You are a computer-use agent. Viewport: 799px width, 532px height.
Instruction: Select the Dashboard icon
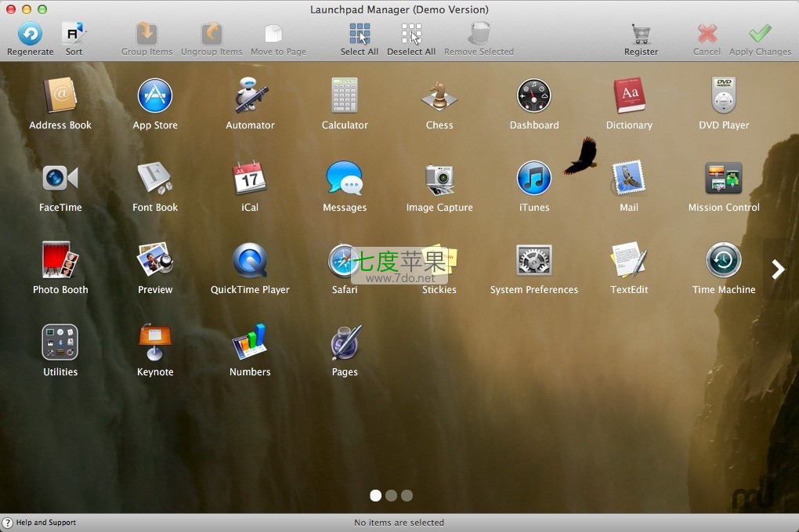click(x=534, y=96)
